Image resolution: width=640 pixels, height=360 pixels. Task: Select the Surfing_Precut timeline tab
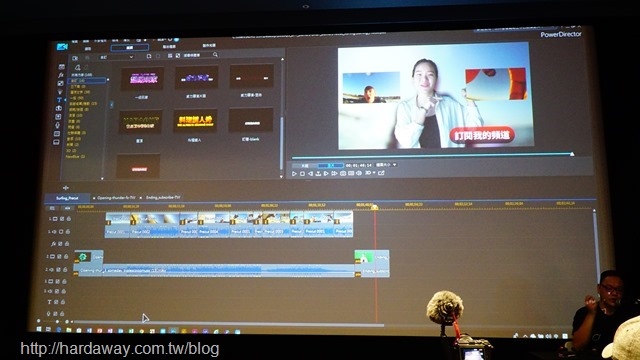click(x=67, y=198)
